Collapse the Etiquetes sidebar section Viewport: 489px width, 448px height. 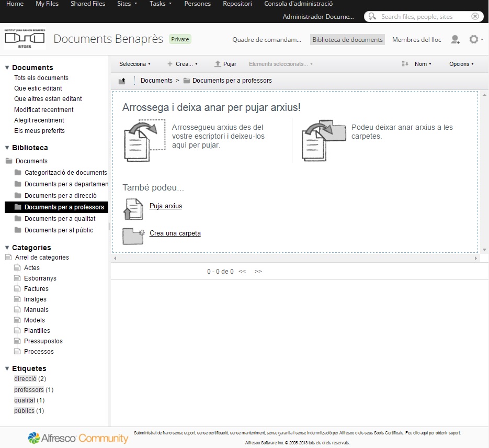[x=7, y=369]
